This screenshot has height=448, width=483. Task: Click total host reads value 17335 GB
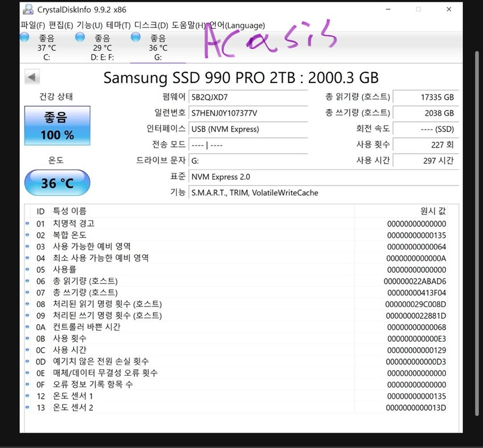(x=426, y=97)
